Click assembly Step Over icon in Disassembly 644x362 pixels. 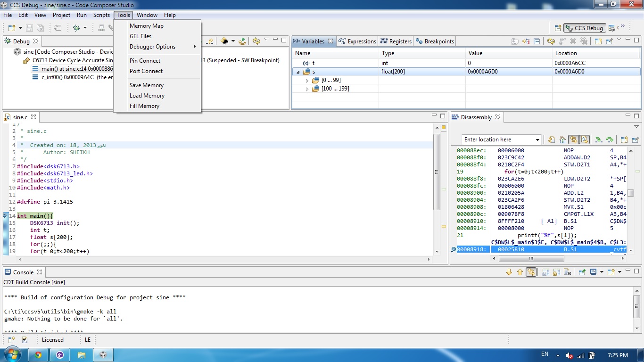tap(610, 140)
